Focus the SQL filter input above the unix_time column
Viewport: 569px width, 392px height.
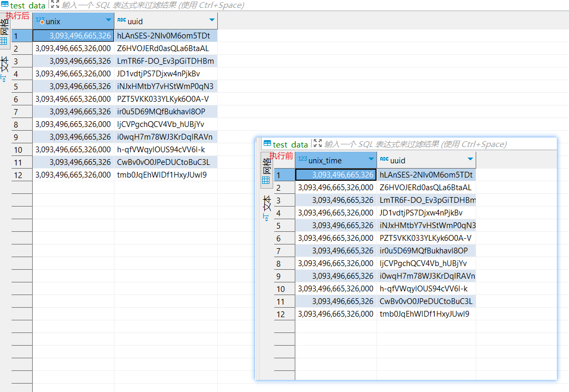[416, 144]
